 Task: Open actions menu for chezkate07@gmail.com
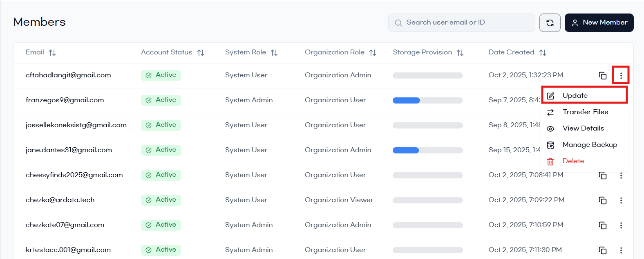621,225
